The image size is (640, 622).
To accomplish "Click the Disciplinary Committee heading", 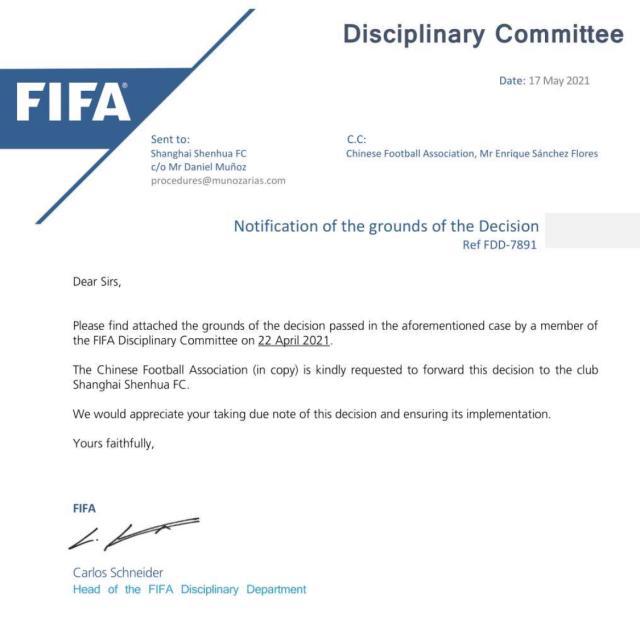I will click(483, 35).
